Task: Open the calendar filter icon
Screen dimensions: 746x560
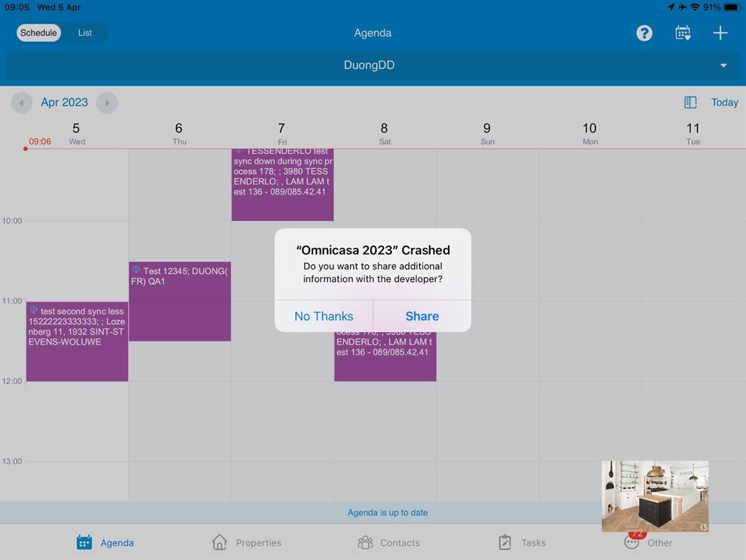Action: (x=682, y=33)
